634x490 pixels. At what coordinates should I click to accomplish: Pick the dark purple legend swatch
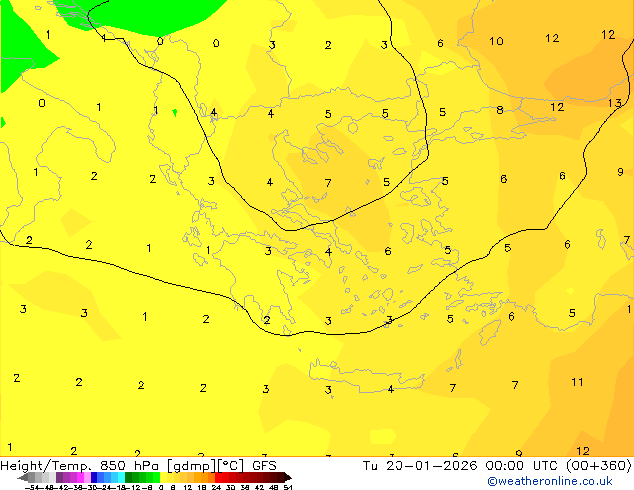pyautogui.click(x=59, y=477)
